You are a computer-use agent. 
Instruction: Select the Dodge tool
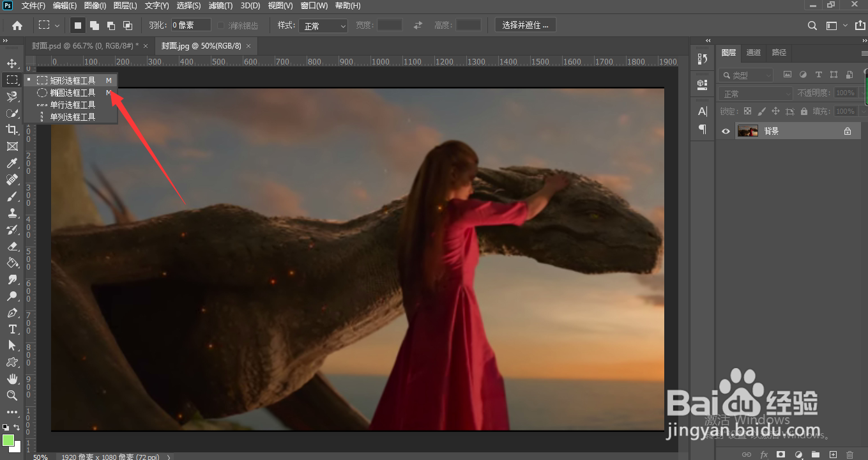tap(11, 296)
